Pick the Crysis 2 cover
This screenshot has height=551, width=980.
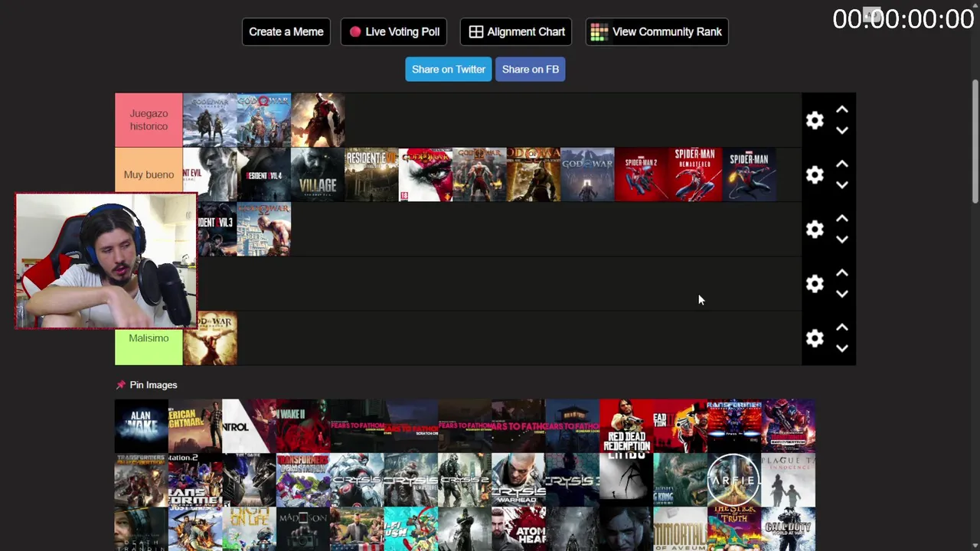(x=465, y=481)
